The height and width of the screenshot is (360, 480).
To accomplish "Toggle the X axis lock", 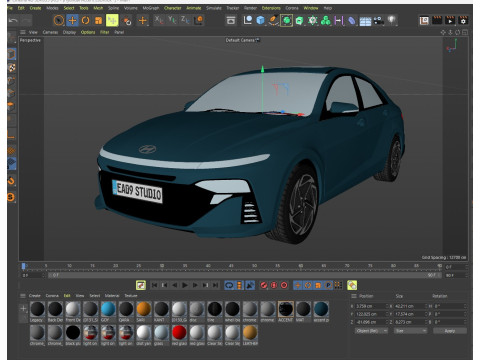I will pos(158,20).
